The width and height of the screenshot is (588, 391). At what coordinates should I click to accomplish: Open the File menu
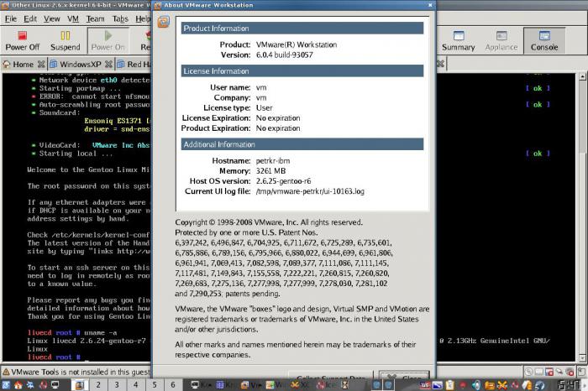pos(10,18)
